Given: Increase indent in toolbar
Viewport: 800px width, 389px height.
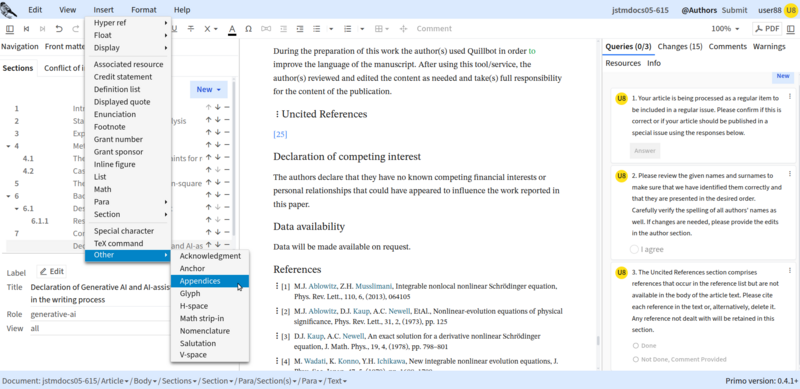Looking at the screenshot, I should click(300, 29).
